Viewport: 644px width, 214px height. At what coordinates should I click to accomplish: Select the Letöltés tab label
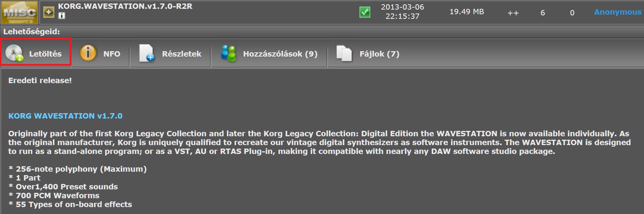45,54
